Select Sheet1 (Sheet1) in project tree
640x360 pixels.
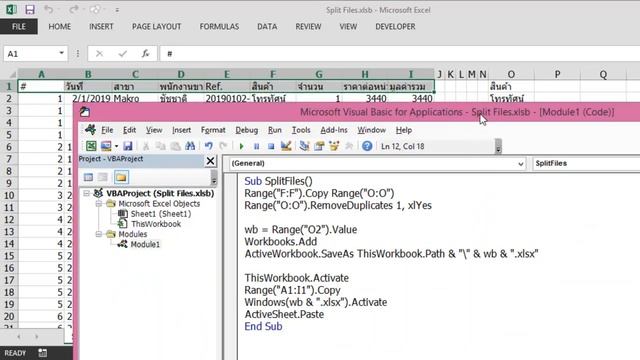click(160, 213)
